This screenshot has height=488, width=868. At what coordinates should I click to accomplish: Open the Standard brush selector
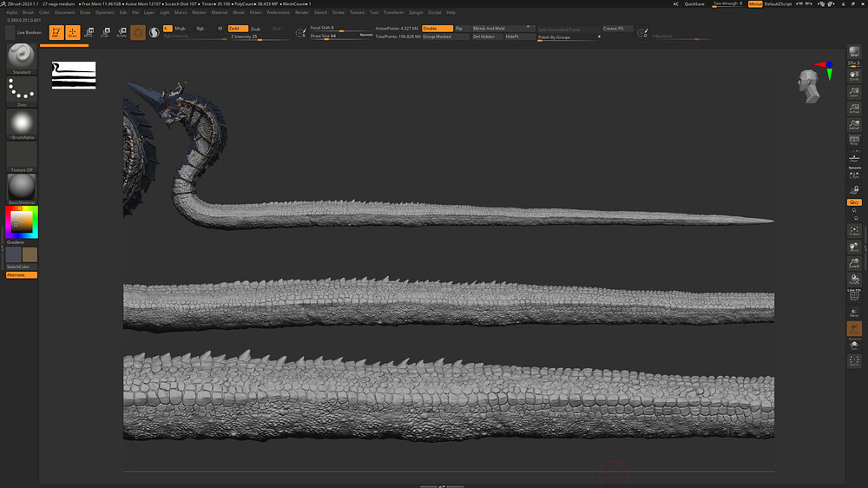(22, 56)
